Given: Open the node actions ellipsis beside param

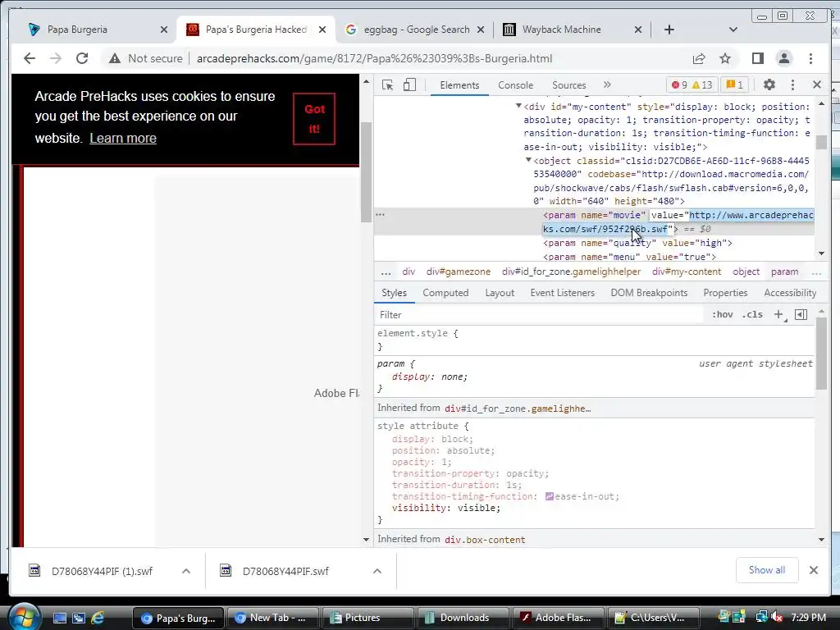Looking at the screenshot, I should (x=381, y=214).
